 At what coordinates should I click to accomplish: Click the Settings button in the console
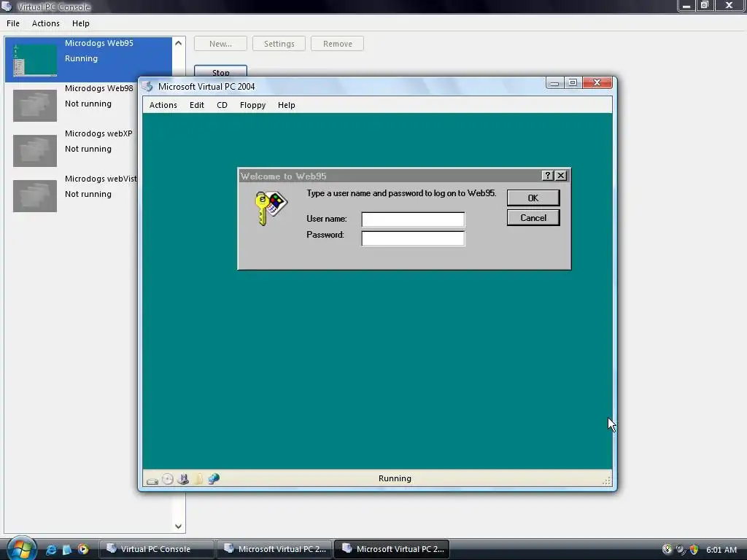[x=279, y=44]
